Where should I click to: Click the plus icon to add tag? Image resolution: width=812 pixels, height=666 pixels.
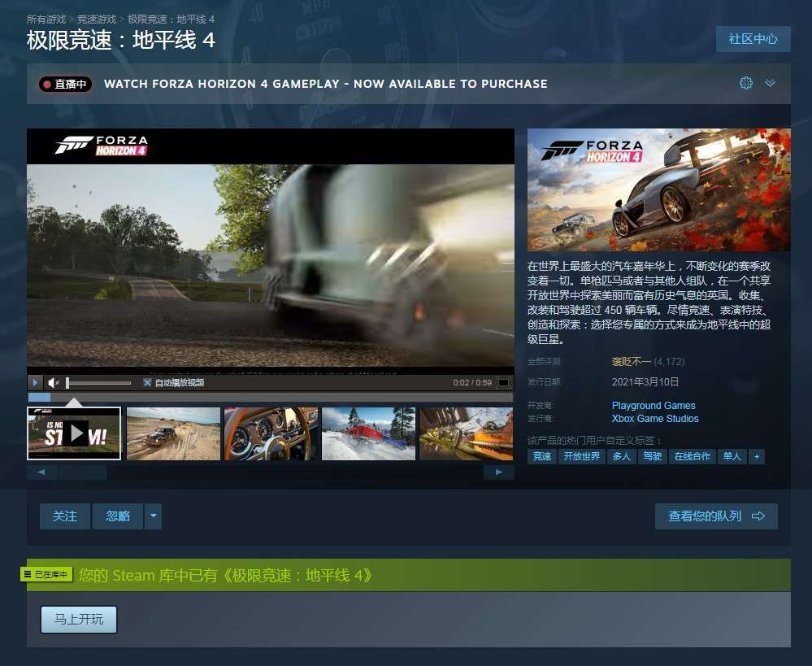[x=757, y=457]
